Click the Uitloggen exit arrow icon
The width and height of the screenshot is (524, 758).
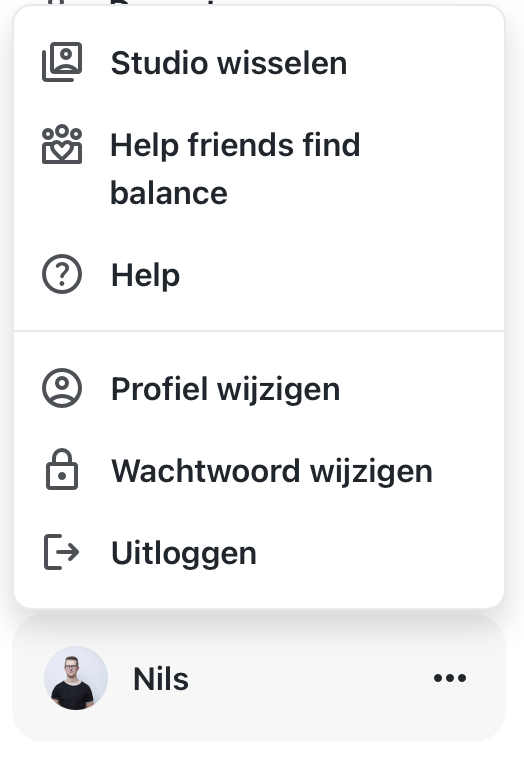point(61,552)
